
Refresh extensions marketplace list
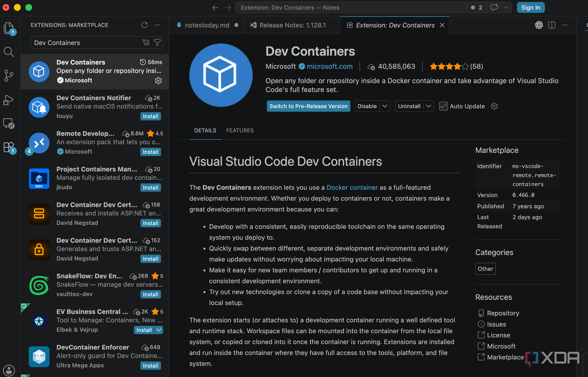pos(145,25)
